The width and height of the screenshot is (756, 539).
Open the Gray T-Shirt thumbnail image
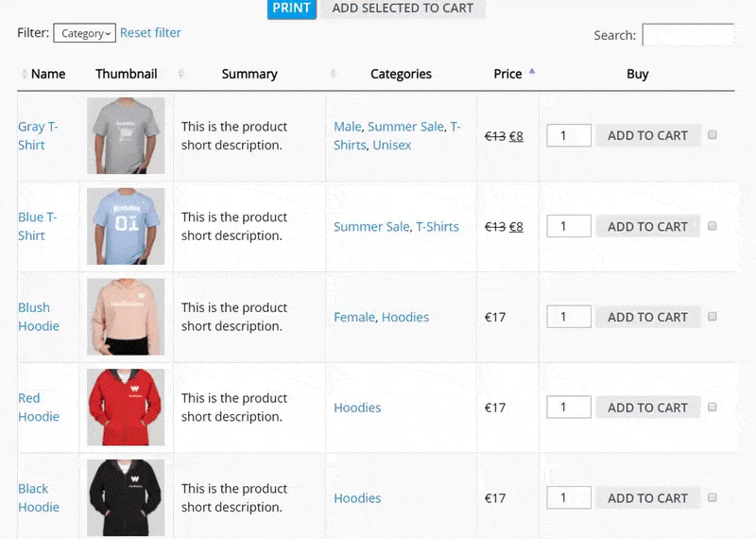click(126, 135)
